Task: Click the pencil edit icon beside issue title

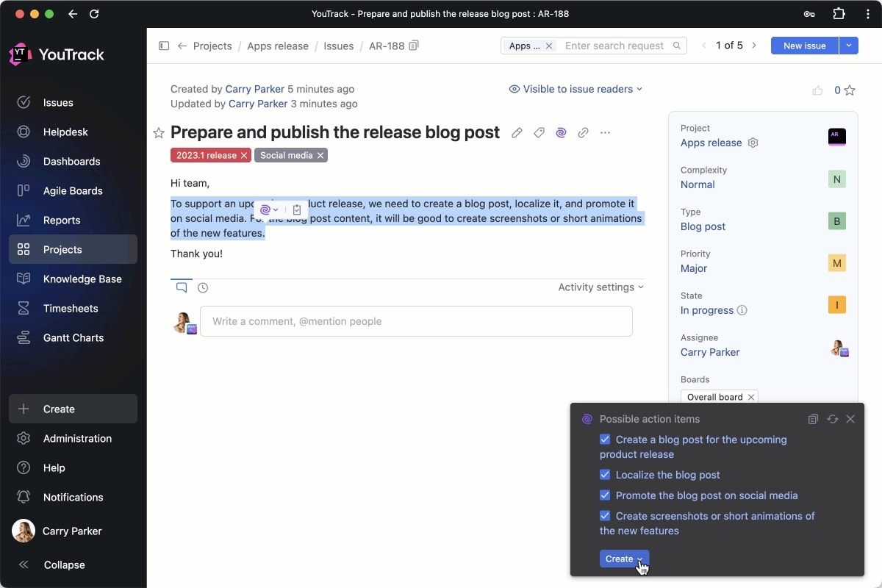Action: (x=517, y=133)
